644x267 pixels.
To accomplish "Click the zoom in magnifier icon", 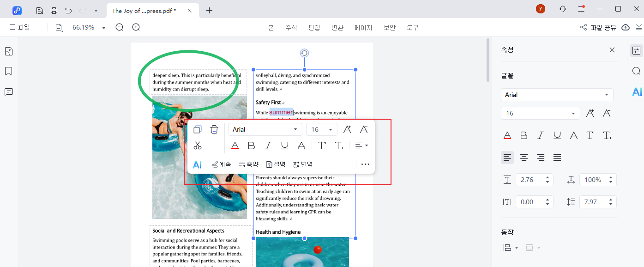I will point(136,28).
